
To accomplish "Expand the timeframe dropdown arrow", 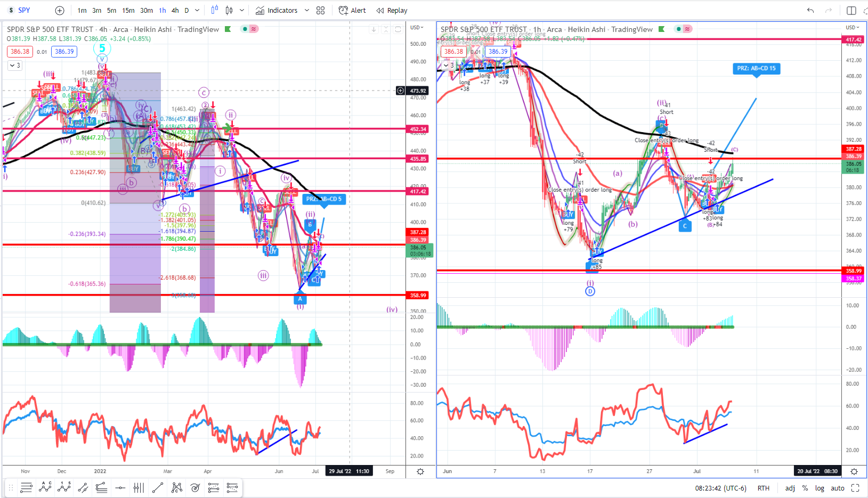I will pyautogui.click(x=197, y=10).
